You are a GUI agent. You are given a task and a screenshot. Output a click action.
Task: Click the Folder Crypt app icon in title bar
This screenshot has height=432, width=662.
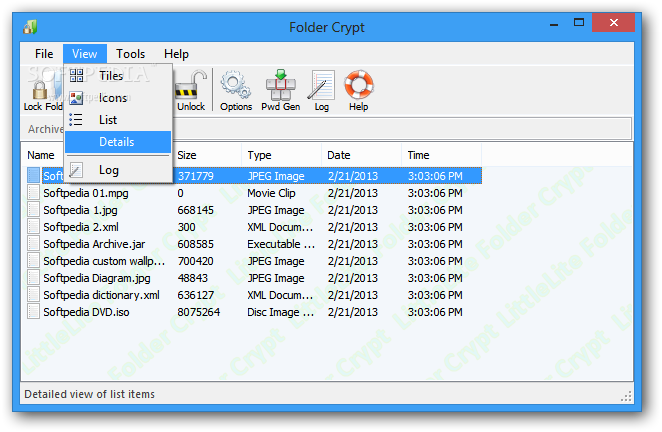[30, 27]
